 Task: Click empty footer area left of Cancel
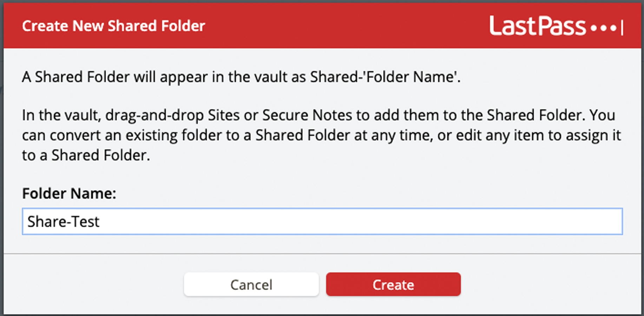point(93,284)
